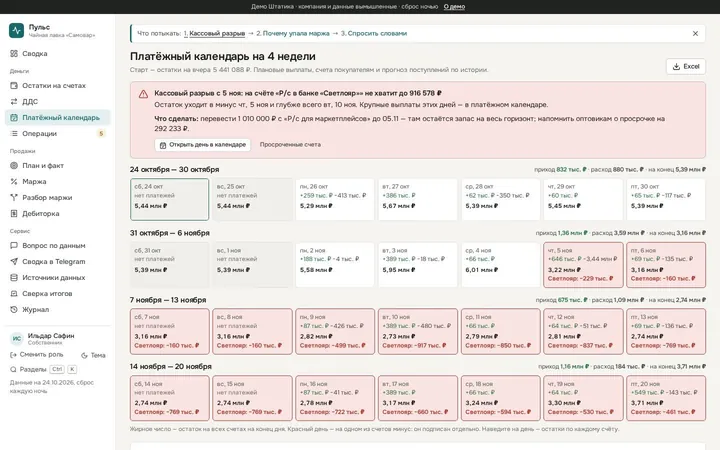
Task: Open Остатки на счетах section
Action: (x=58, y=85)
